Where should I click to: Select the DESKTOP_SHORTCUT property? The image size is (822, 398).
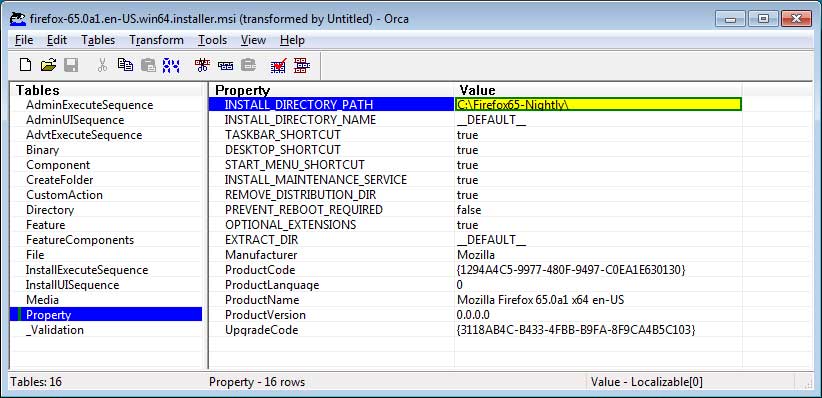283,150
